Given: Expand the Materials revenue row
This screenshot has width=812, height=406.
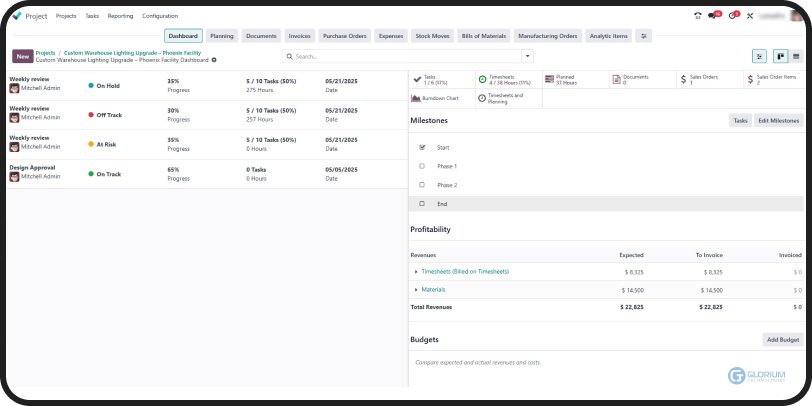Looking at the screenshot, I should point(416,289).
